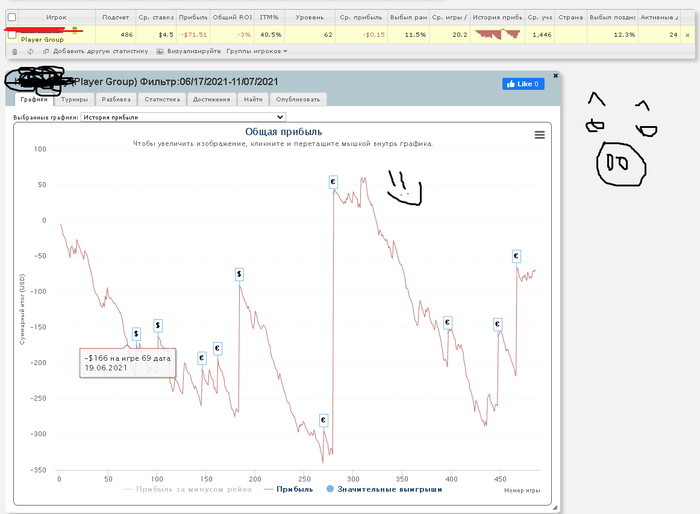The width and height of the screenshot is (700, 514).
Task: Click 'Добавить другую статистику' link
Action: 96,51
